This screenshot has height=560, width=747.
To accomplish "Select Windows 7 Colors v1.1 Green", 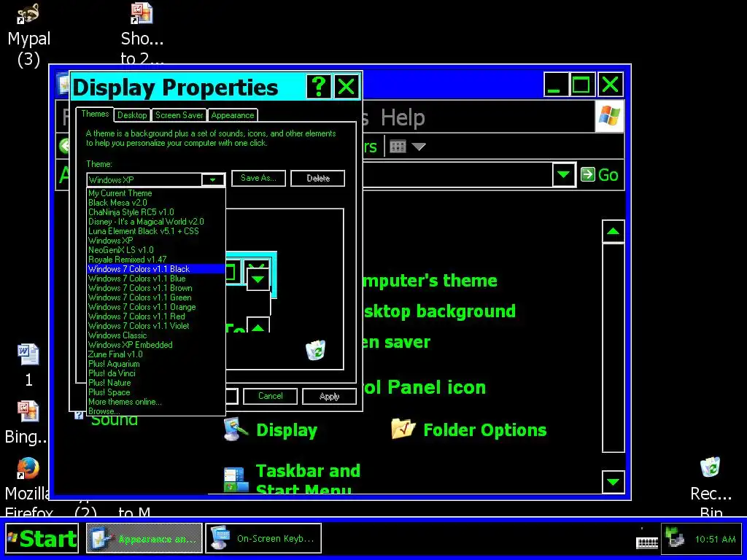I will coord(156,297).
